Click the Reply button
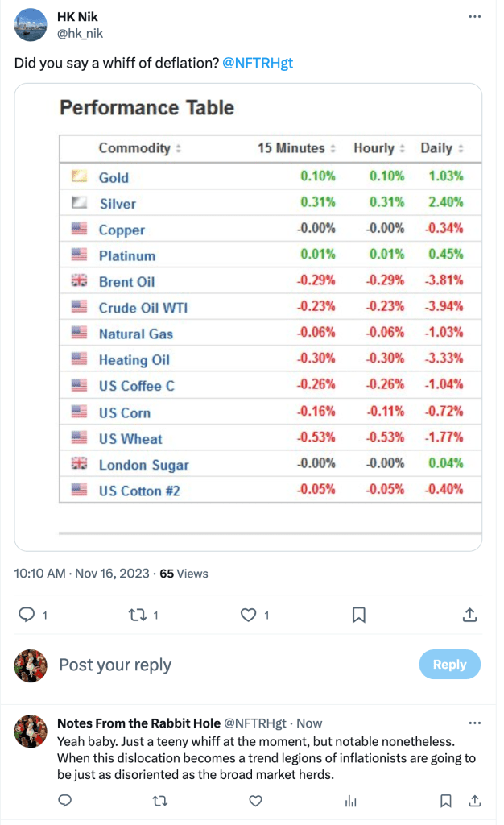Image resolution: width=504 pixels, height=825 pixels. click(449, 664)
